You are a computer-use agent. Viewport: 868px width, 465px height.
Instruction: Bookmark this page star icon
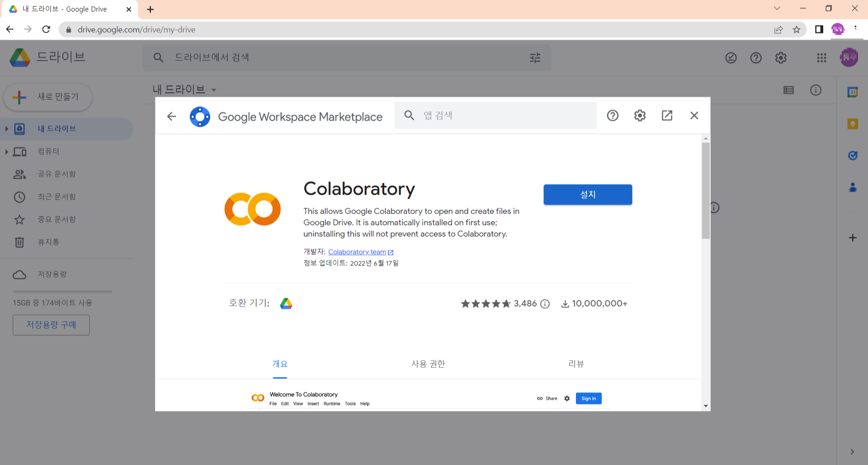click(796, 29)
